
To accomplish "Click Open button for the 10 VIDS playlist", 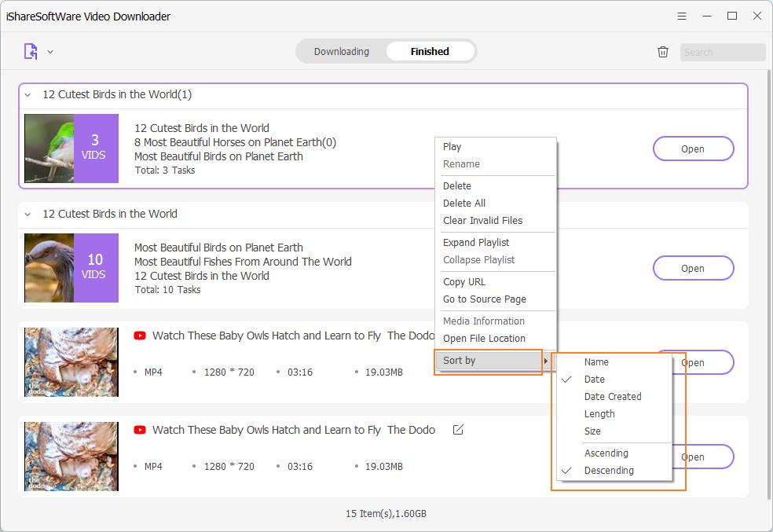I will coord(693,268).
